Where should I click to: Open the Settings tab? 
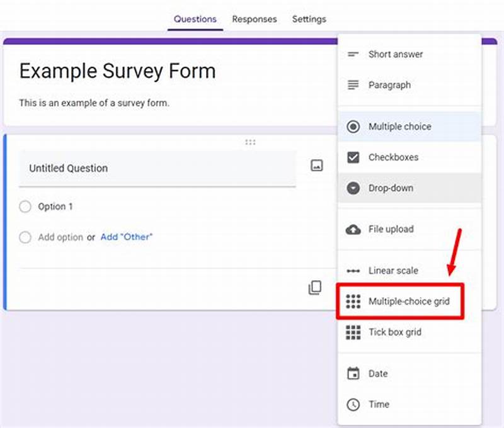[x=309, y=20]
